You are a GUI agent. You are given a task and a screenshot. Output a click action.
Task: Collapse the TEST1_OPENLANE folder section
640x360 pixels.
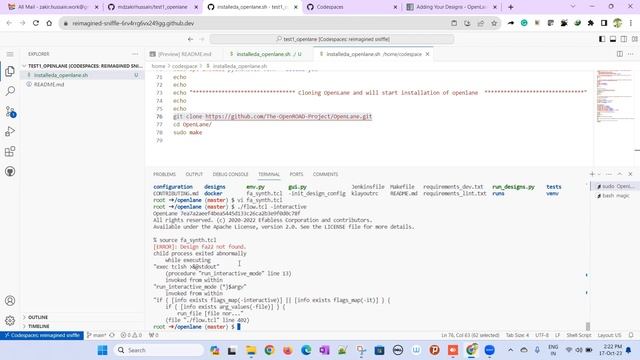point(82,66)
